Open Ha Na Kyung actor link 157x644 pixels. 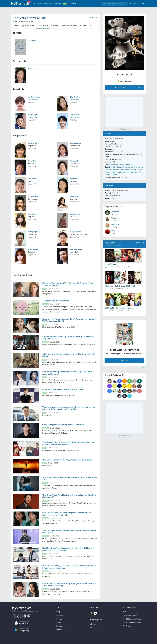[x=33, y=249]
